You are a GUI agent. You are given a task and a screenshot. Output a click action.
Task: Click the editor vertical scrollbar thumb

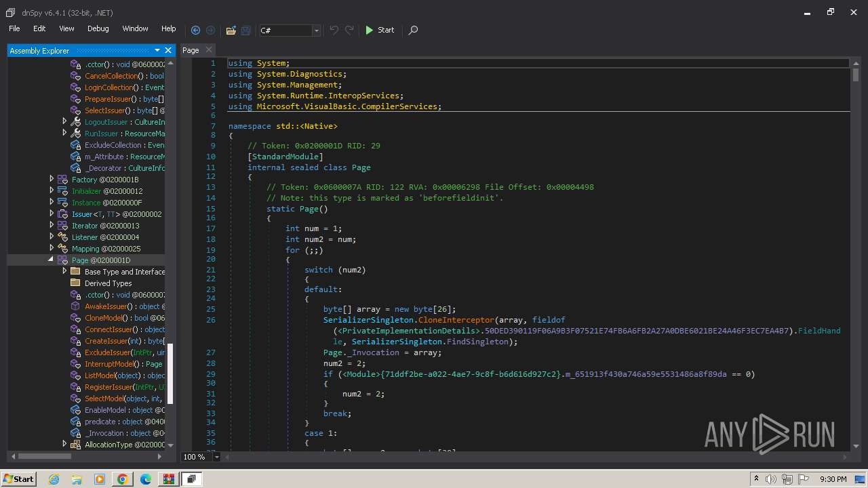click(x=856, y=75)
